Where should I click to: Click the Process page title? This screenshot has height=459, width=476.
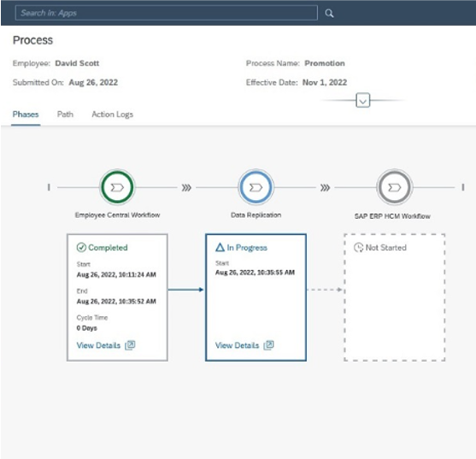(x=32, y=40)
